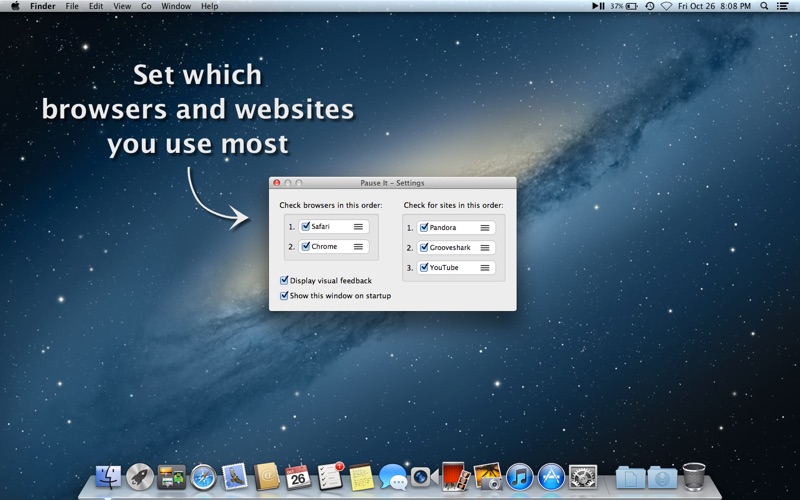This screenshot has width=800, height=500.
Task: Click the reorder handle in the Pandora row
Action: 485,228
